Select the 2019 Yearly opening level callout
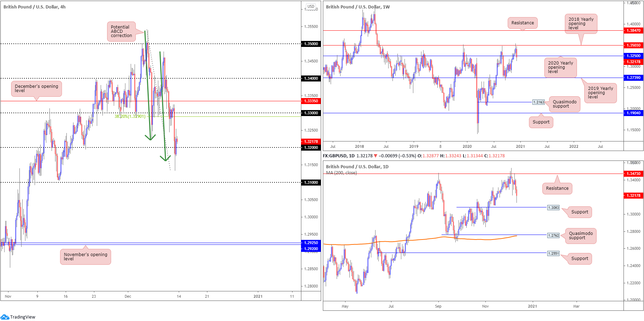 point(600,93)
